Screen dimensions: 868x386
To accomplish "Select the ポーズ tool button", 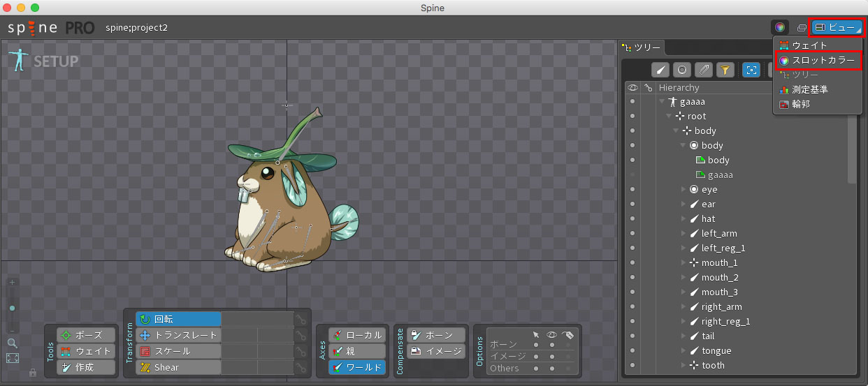I will click(86, 335).
